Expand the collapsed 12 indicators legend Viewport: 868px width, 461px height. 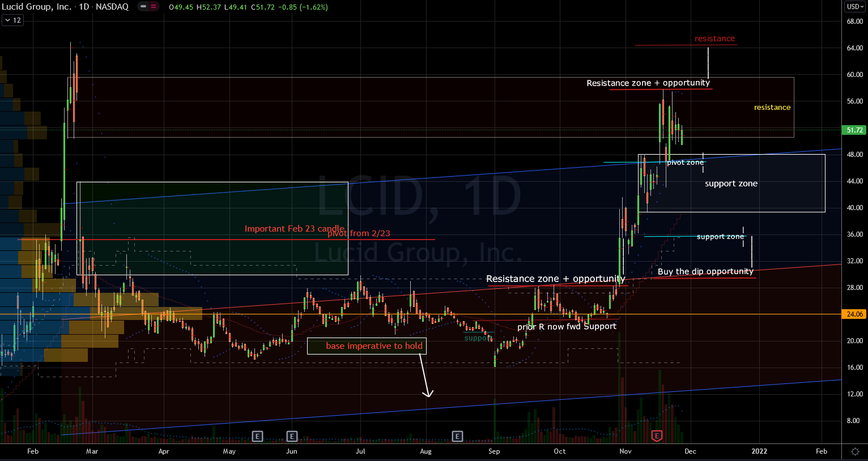[x=12, y=20]
